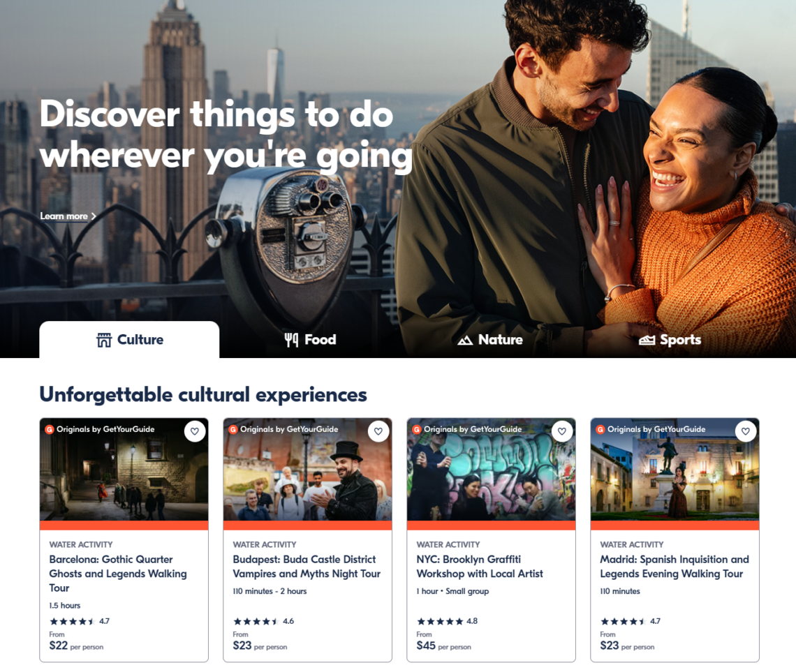This screenshot has width=796, height=672.
Task: Open the Nature tab
Action: pyautogui.click(x=489, y=340)
